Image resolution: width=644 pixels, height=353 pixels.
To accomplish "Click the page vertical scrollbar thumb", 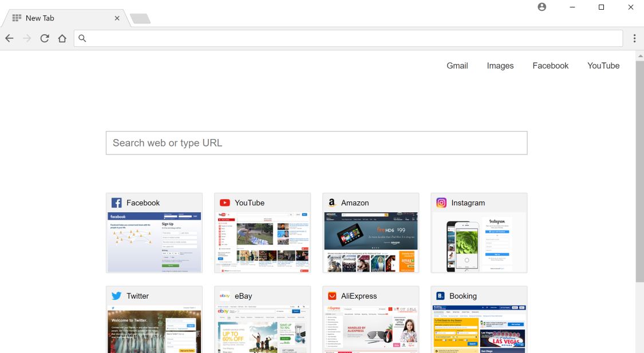I will [x=640, y=172].
